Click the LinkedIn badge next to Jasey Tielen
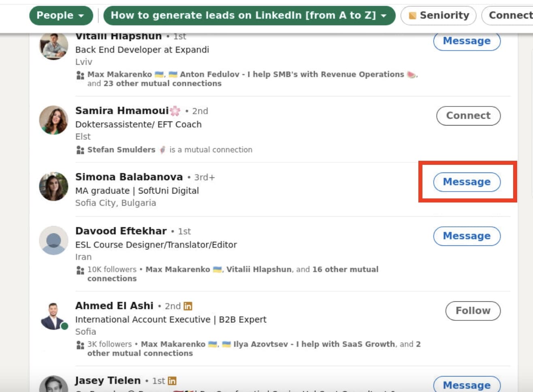Viewport: 533px width, 392px height. [172, 381]
